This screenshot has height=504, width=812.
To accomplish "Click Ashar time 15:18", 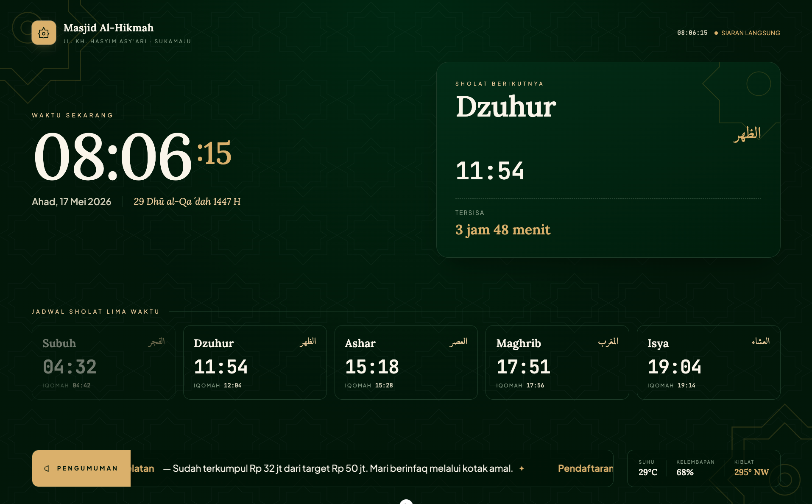I will coord(372,367).
